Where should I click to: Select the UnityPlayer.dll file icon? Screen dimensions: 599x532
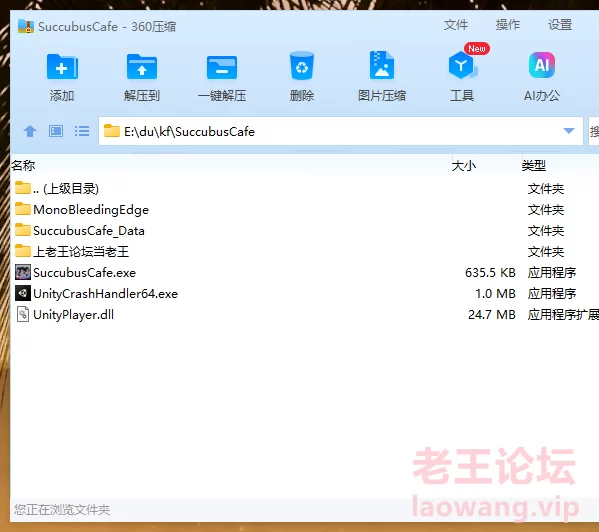[23, 314]
